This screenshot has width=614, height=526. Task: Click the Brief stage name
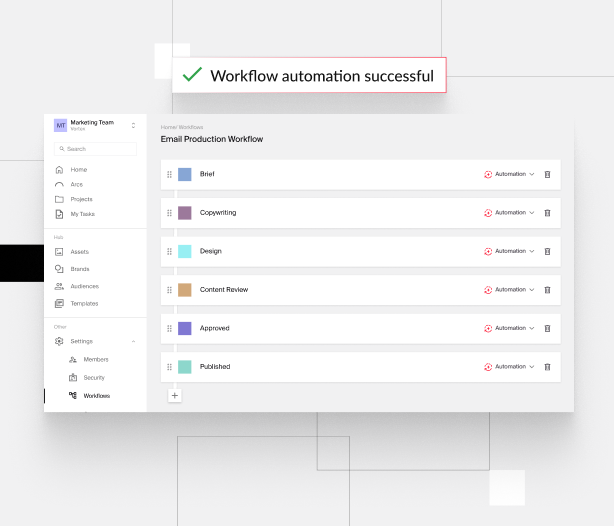click(x=207, y=174)
